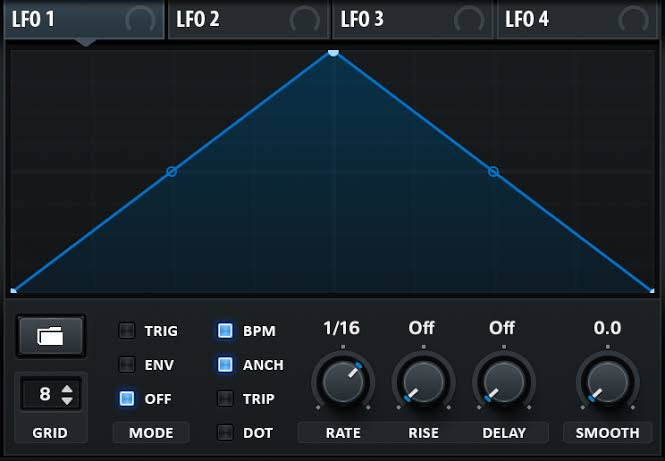Increase grid size with up arrow
This screenshot has height=461, width=665.
pos(67,388)
